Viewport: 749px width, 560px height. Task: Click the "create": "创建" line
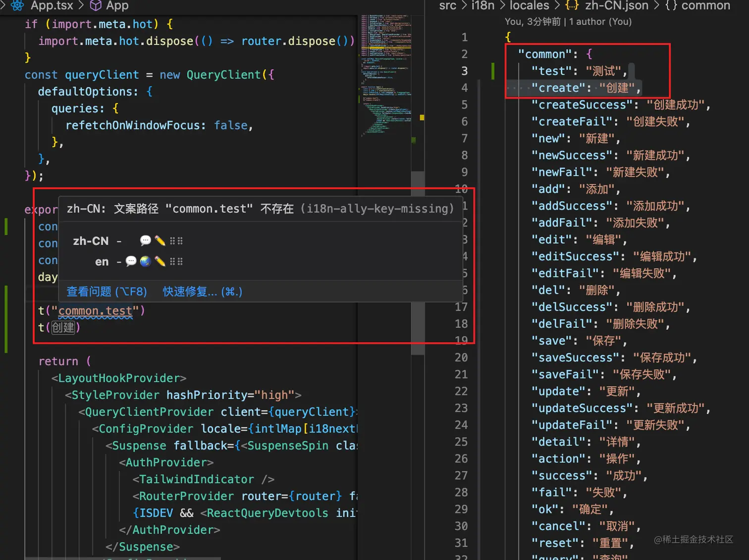click(x=586, y=88)
